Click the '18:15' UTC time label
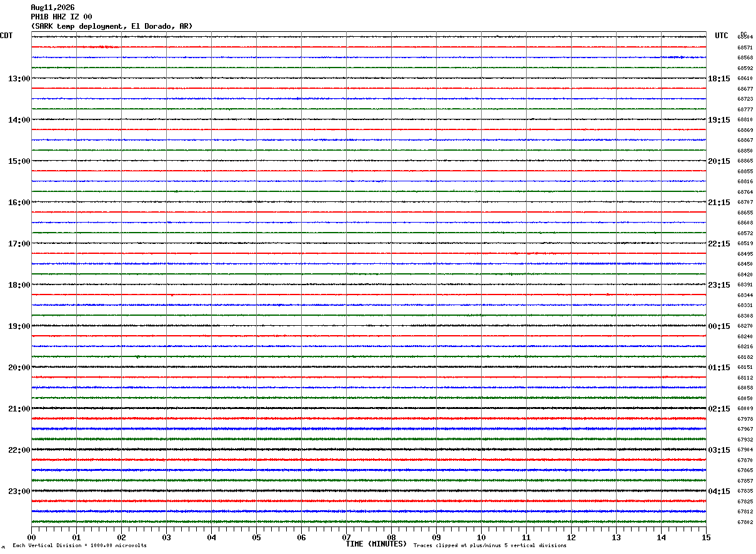 719,79
